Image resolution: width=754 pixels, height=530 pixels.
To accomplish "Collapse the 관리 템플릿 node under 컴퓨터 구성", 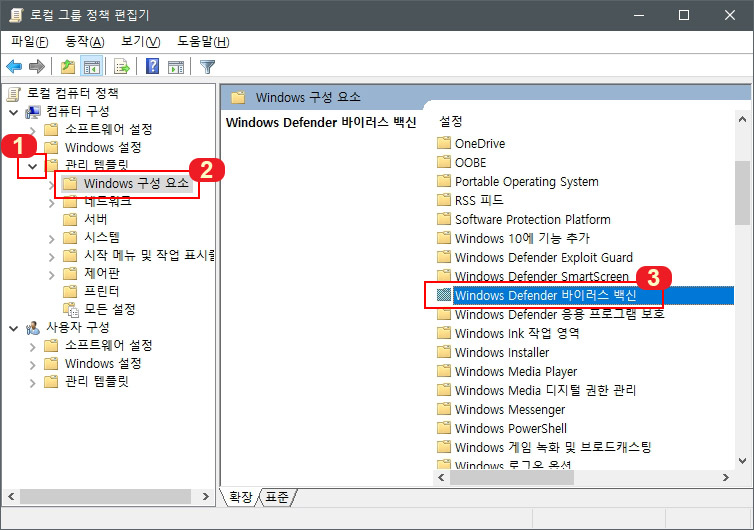I will click(32, 167).
